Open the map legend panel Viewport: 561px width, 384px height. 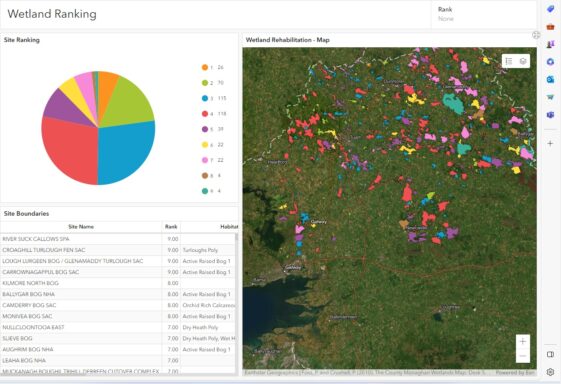[509, 61]
